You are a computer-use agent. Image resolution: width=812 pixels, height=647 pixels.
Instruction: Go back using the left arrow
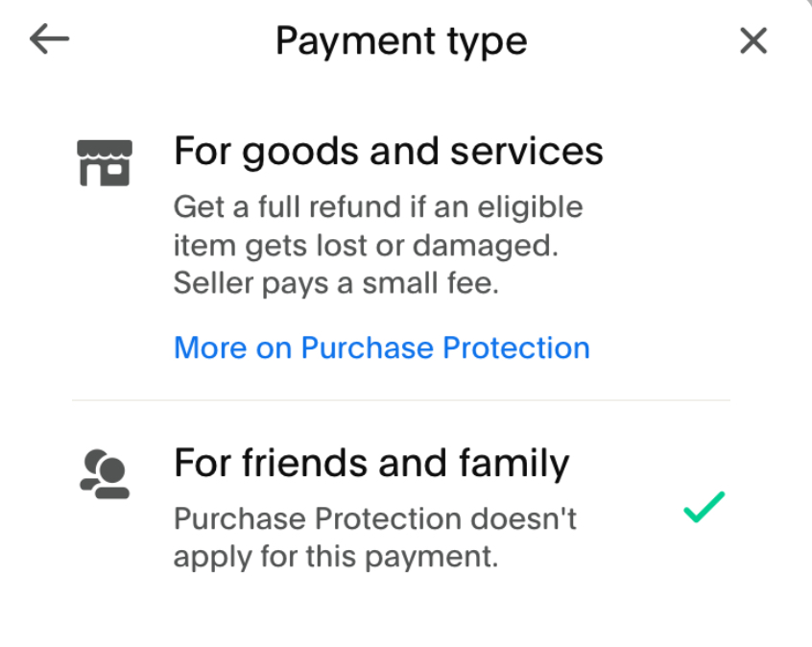pos(49,38)
